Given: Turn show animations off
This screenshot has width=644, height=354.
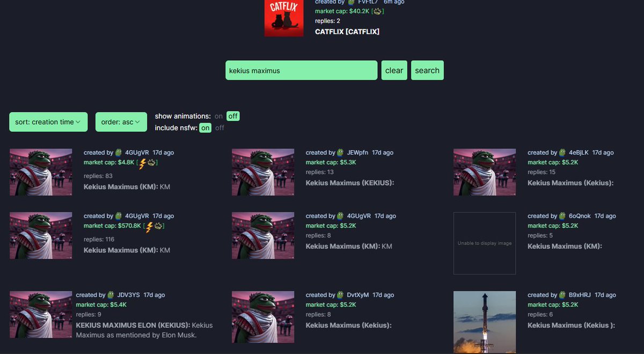Looking at the screenshot, I should (x=233, y=116).
